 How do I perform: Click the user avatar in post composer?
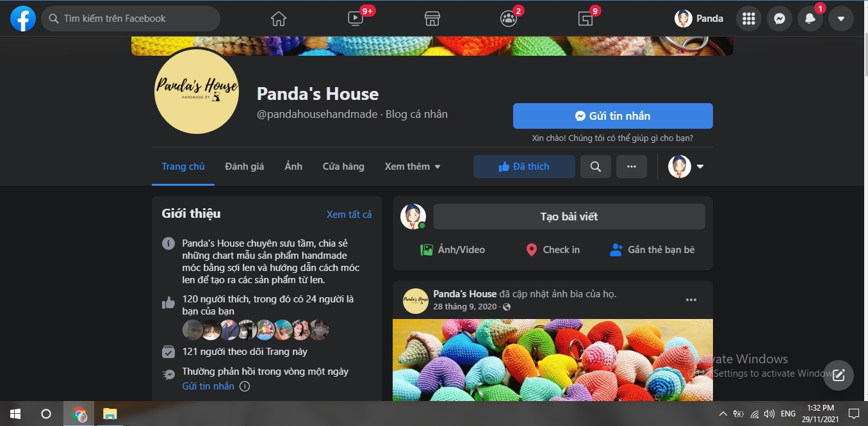pos(413,217)
